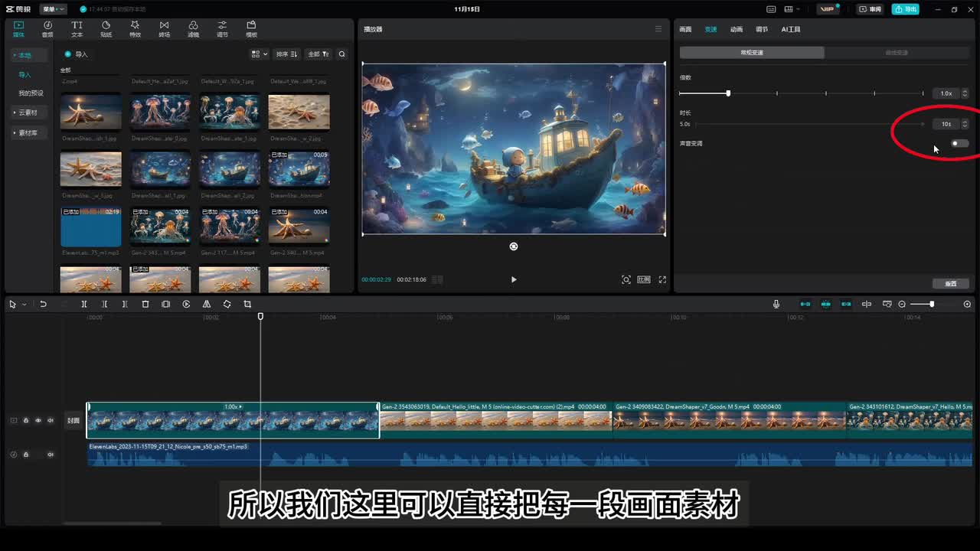Open the media grid view dropdown
The height and width of the screenshot is (551, 980).
coord(260,54)
